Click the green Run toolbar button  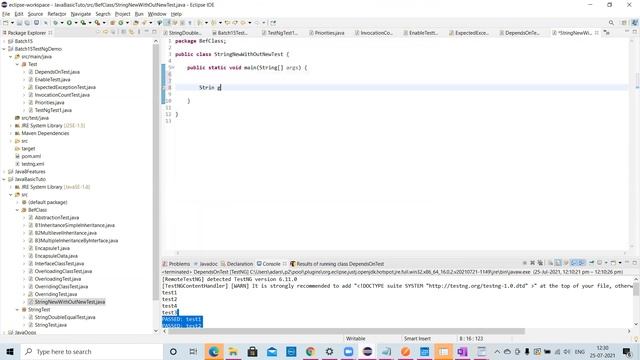(x=69, y=23)
